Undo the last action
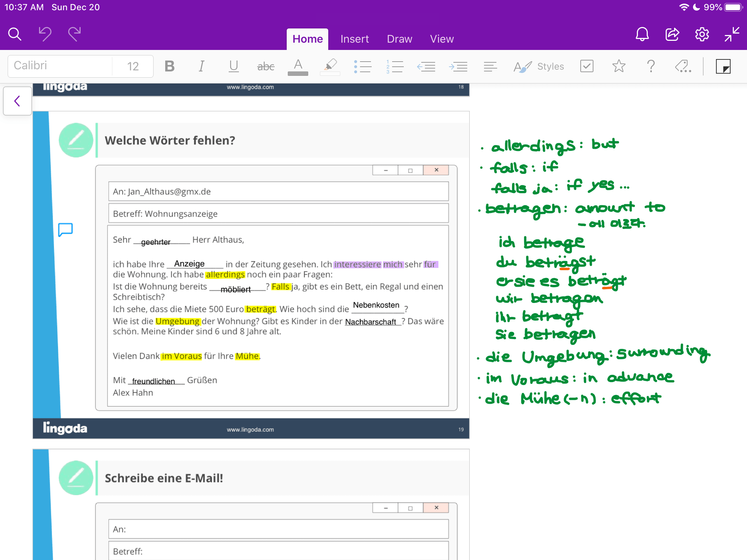 (45, 34)
